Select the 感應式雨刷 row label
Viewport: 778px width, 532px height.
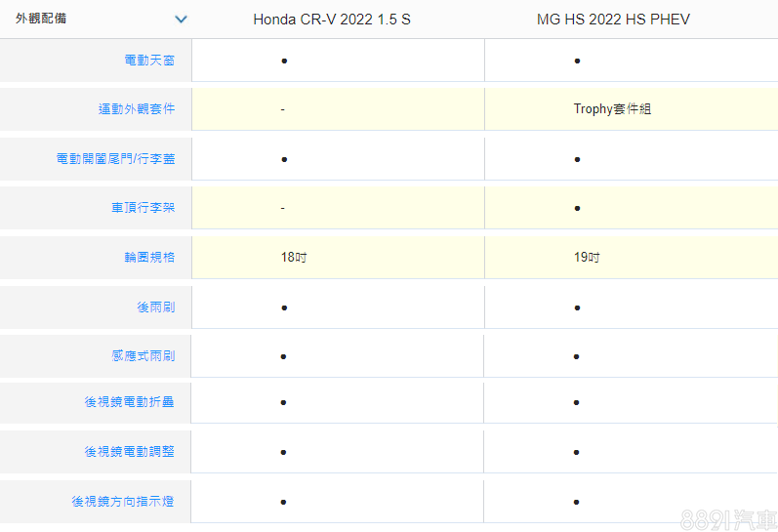tap(143, 356)
